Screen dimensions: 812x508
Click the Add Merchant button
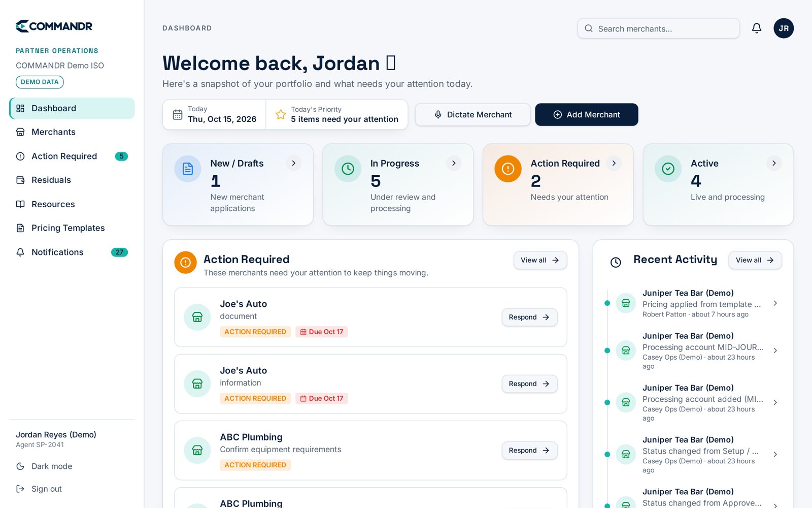(x=586, y=115)
